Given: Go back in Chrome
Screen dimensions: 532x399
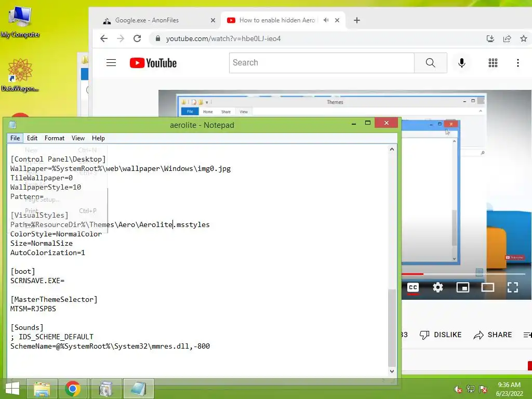Looking at the screenshot, I should 104,38.
